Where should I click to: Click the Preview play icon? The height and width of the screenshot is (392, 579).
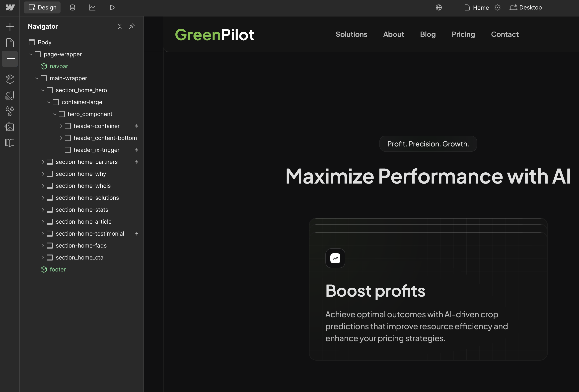(x=112, y=7)
